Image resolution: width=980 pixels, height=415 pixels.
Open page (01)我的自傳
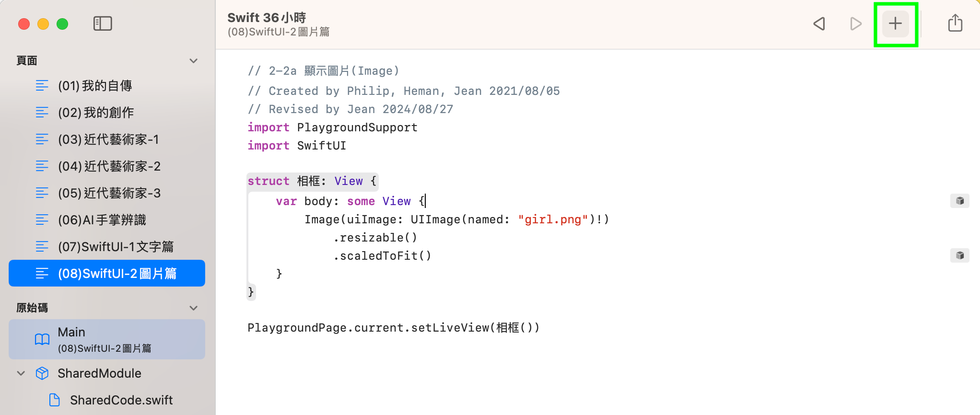click(x=95, y=86)
